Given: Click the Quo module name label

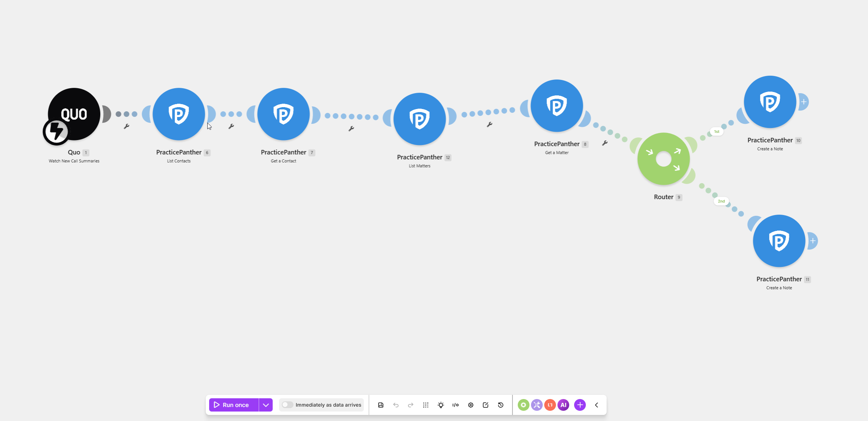Looking at the screenshot, I should click(74, 152).
